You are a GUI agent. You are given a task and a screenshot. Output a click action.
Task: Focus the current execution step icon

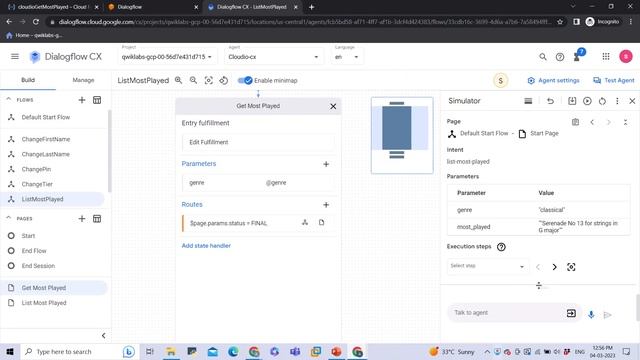571,267
